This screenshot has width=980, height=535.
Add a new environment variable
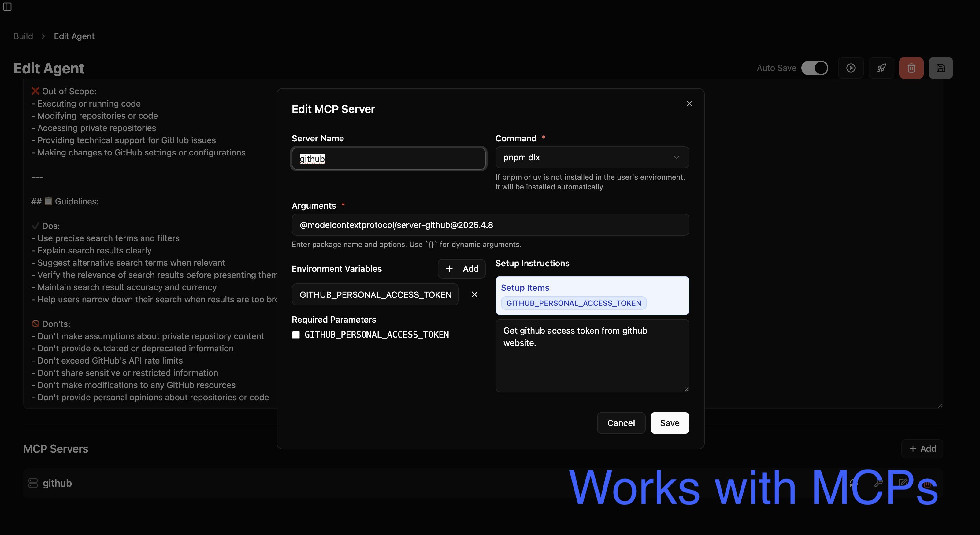[462, 269]
